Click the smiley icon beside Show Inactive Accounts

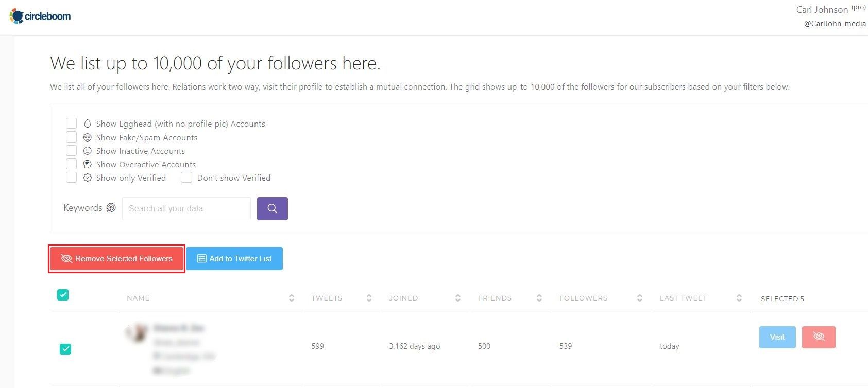[87, 150]
